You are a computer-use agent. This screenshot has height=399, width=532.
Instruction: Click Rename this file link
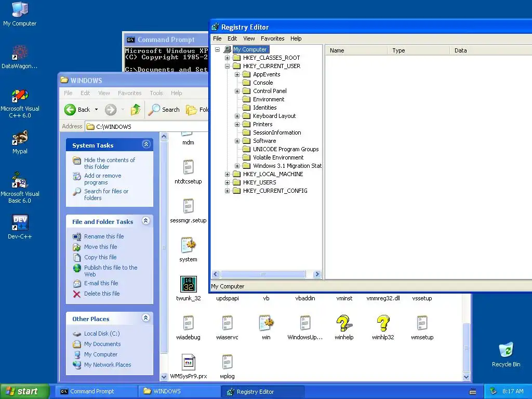(104, 236)
